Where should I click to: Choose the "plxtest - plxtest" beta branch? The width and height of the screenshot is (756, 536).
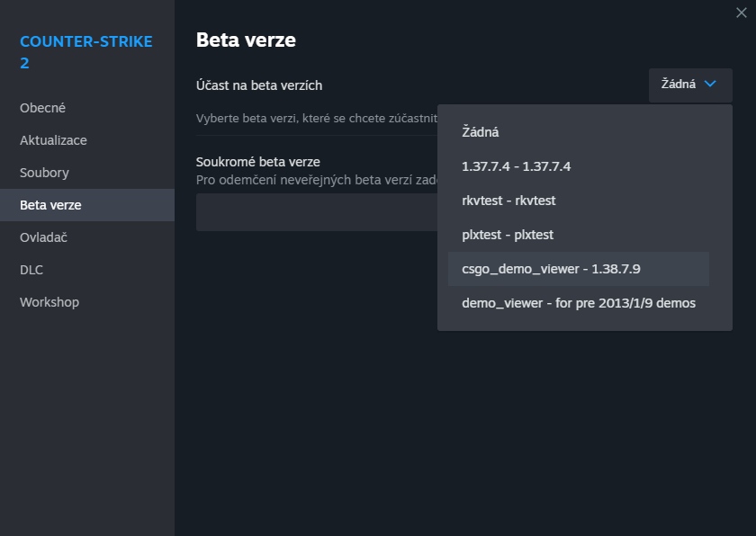point(505,234)
